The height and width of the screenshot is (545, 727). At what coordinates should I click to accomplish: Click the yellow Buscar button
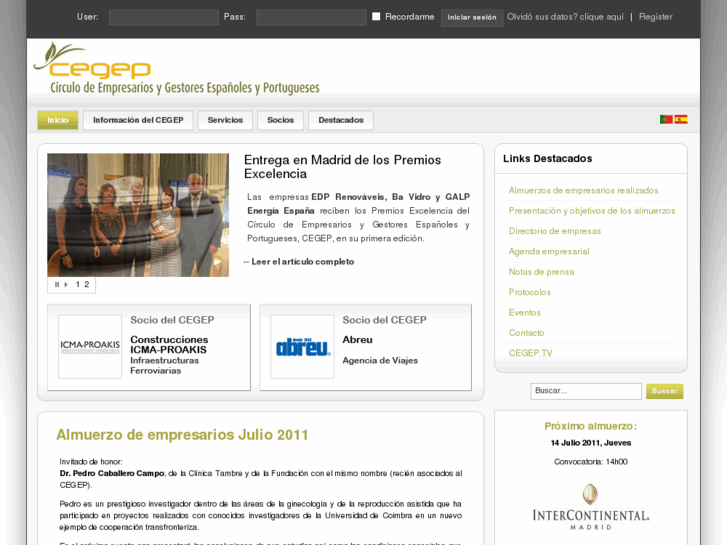pos(664,391)
